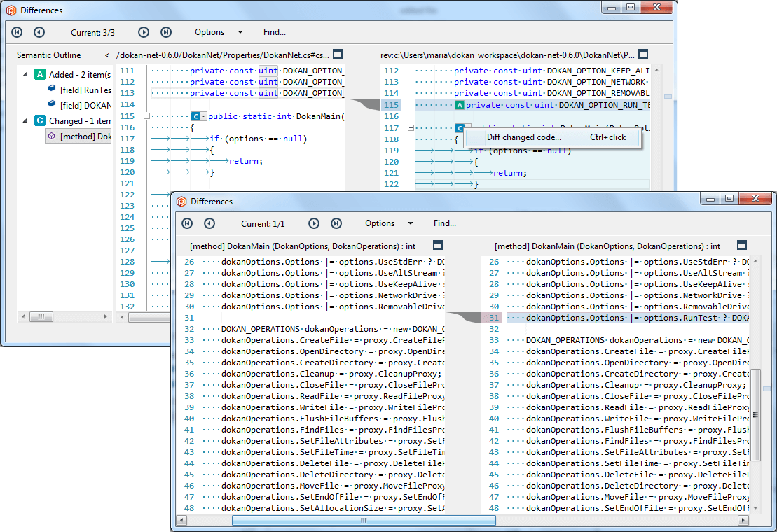Click 'Current: 1/1' label in front window
Screen dimensions: 777x532
[263, 224]
